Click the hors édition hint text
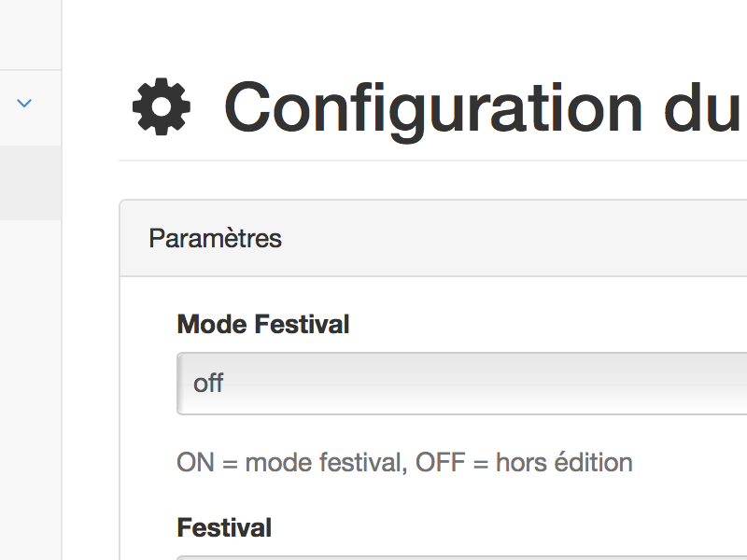This screenshot has height=560, width=747. point(564,462)
